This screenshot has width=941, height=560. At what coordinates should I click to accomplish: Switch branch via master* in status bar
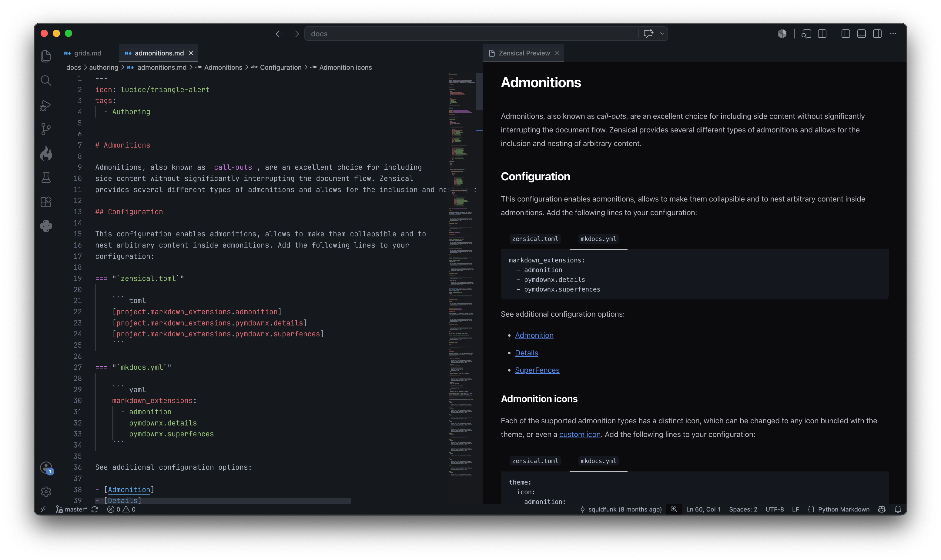[72, 509]
